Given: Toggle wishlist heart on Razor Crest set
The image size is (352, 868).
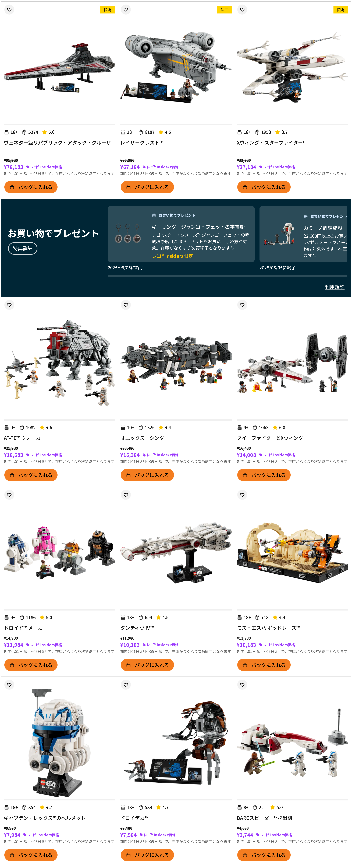Looking at the screenshot, I should point(126,10).
